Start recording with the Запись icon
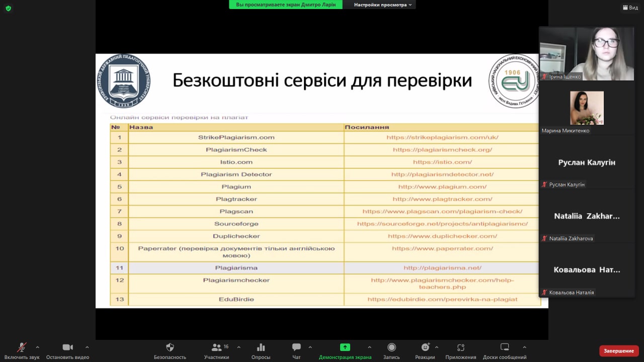The height and width of the screenshot is (362, 644). click(x=391, y=347)
